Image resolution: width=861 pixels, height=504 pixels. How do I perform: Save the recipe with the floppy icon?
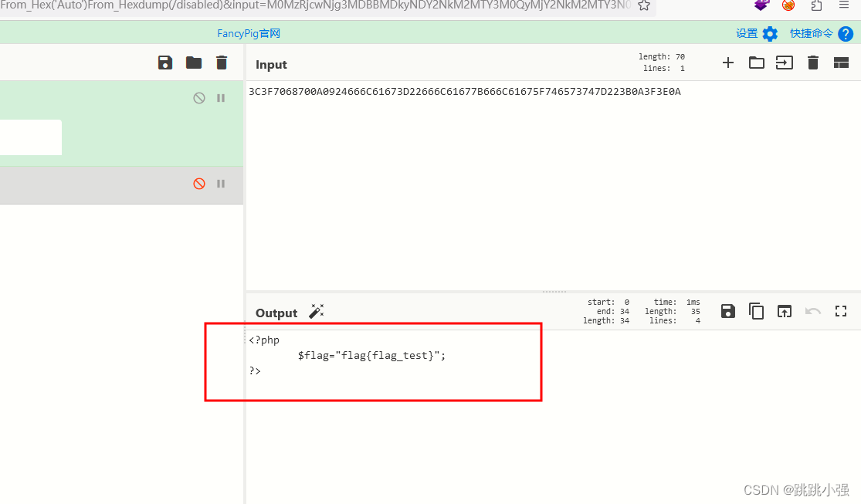(165, 63)
